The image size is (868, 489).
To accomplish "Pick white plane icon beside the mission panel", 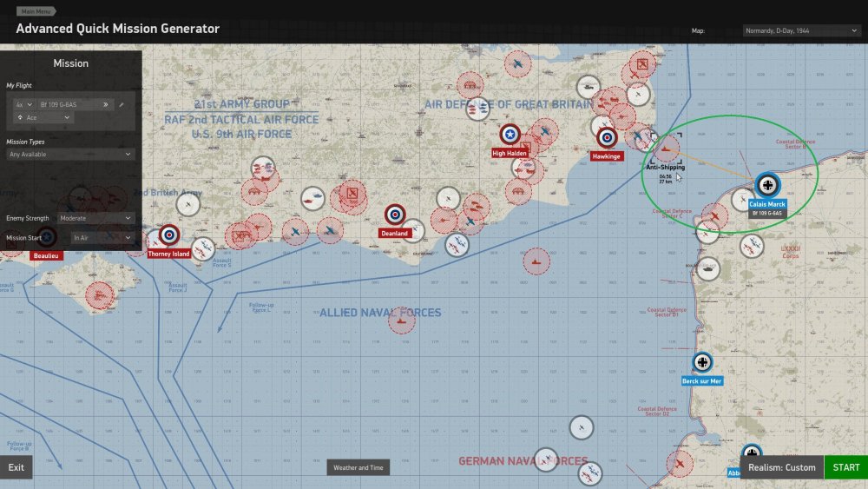I will point(188,204).
